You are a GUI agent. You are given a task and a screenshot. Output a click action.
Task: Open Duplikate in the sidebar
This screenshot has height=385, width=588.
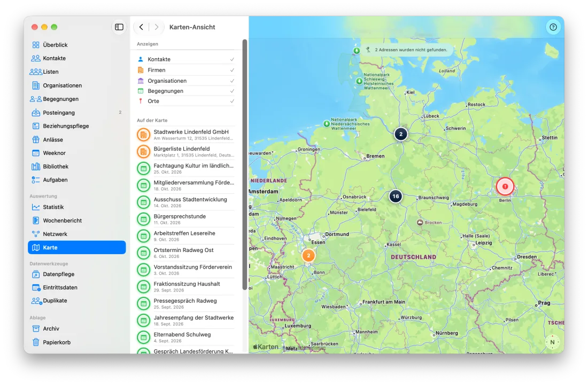coord(76,301)
